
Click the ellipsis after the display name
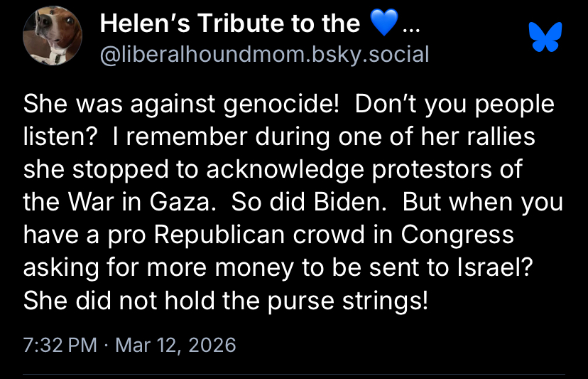coord(410,27)
